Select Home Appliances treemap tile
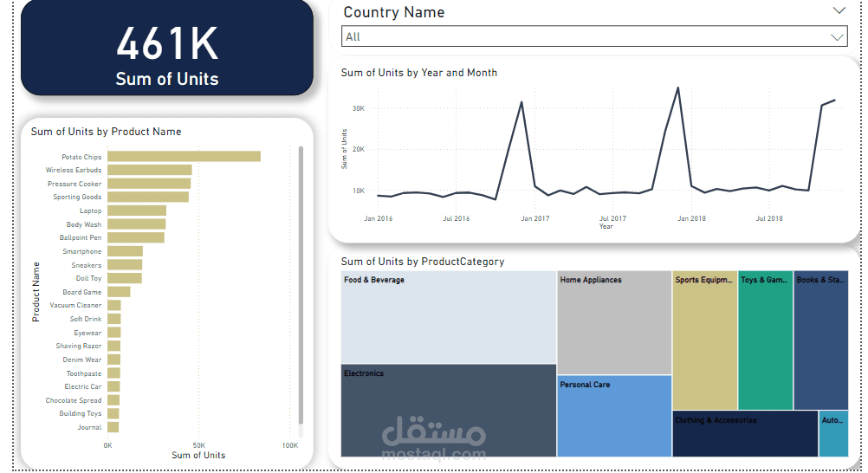The height and width of the screenshot is (473, 868). (614, 323)
